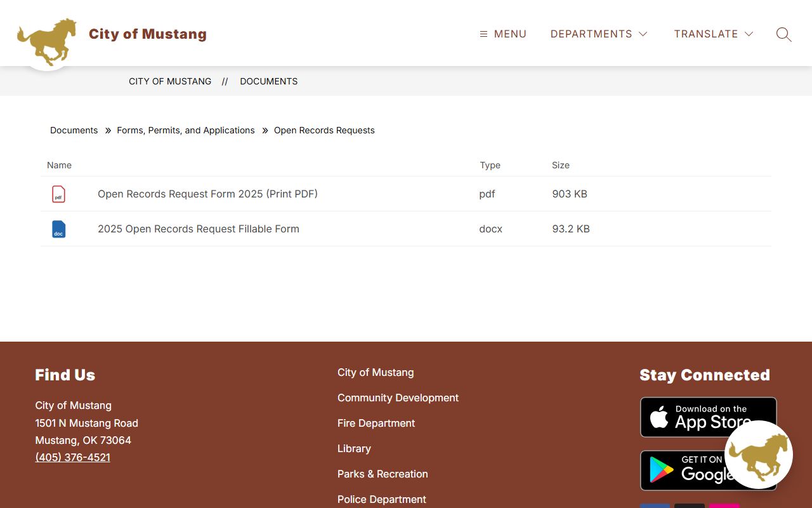Click the floating mustang circle button
Image resolution: width=812 pixels, height=508 pixels.
coord(759,455)
